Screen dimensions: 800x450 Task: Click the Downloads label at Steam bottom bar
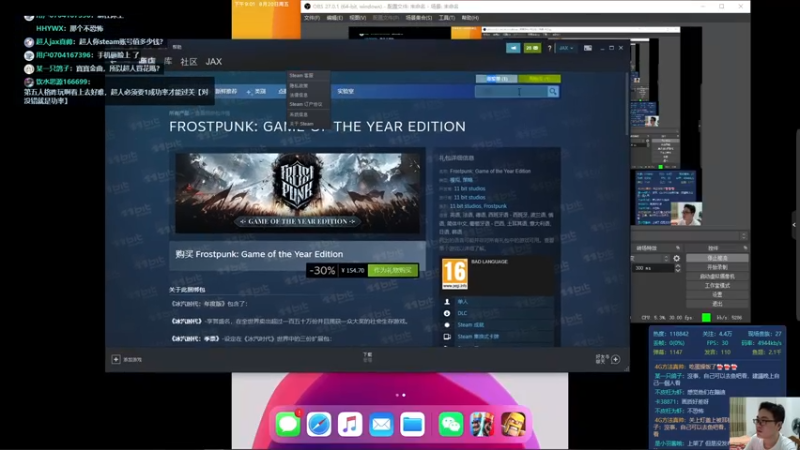pyautogui.click(x=367, y=354)
